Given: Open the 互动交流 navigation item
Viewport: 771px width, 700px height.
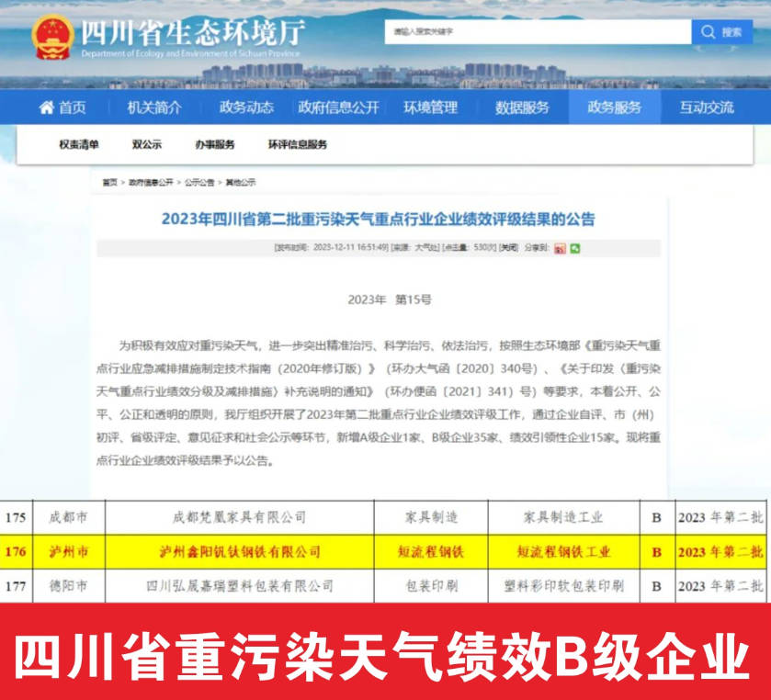Looking at the screenshot, I should coord(707,107).
